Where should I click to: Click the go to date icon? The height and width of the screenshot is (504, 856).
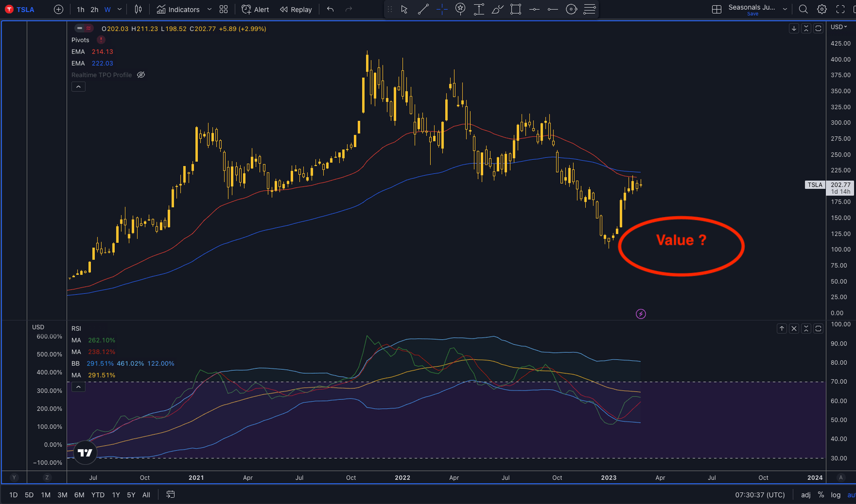(171, 495)
